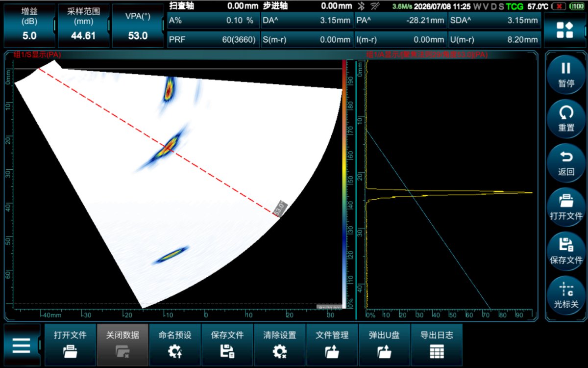Image resolution: width=588 pixels, height=368 pixels.
Task: Save file from right sidebar 保存文件
Action: [x=566, y=252]
